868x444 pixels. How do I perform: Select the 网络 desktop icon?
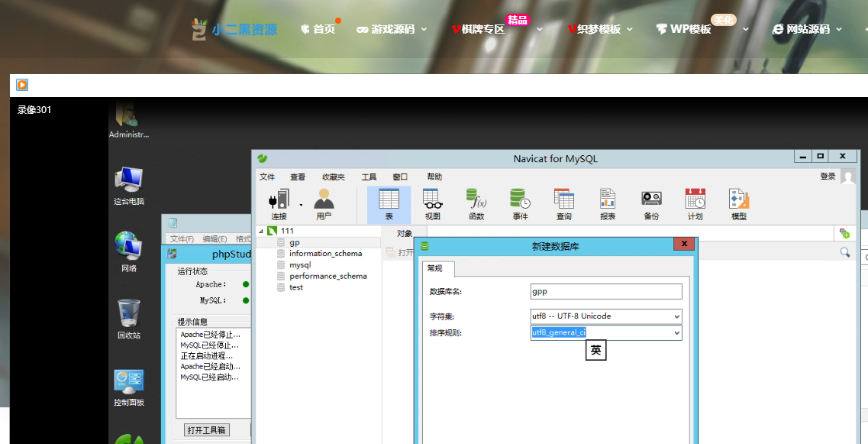(129, 252)
